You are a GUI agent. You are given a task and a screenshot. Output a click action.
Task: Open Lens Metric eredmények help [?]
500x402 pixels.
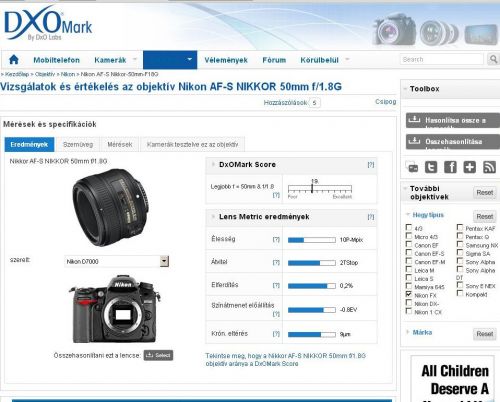click(x=371, y=217)
